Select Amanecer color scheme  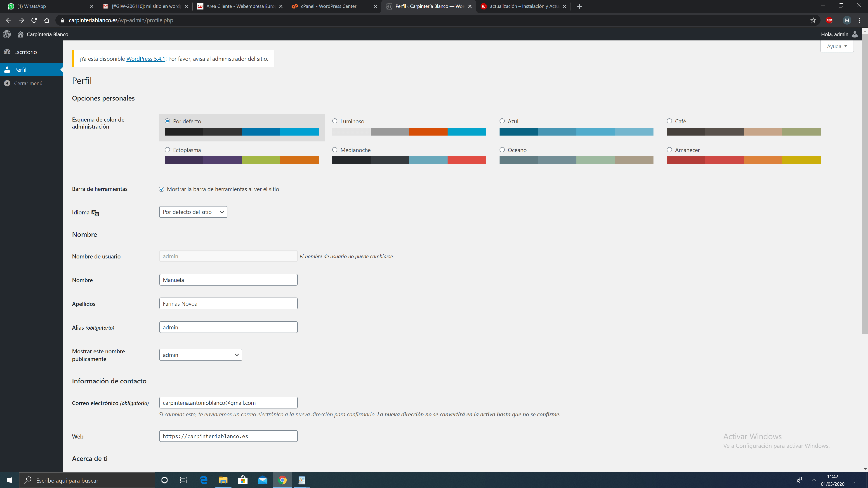[x=669, y=150]
